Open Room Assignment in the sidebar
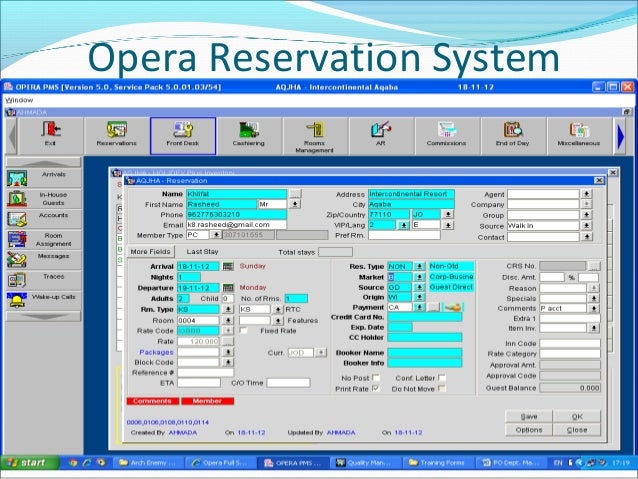Image resolution: width=638 pixels, height=479 pixels. 44,239
